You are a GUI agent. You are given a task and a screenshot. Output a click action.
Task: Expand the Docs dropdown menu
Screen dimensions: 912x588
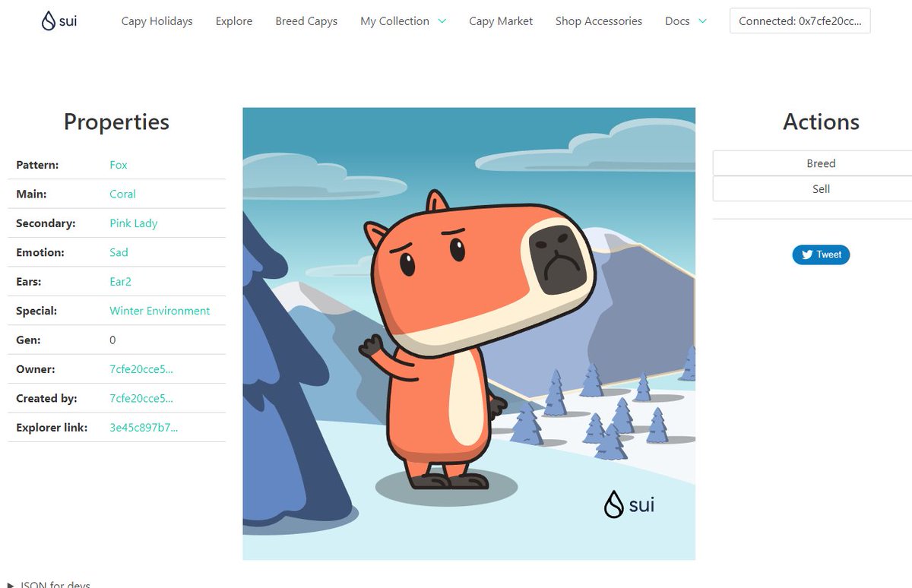click(686, 21)
